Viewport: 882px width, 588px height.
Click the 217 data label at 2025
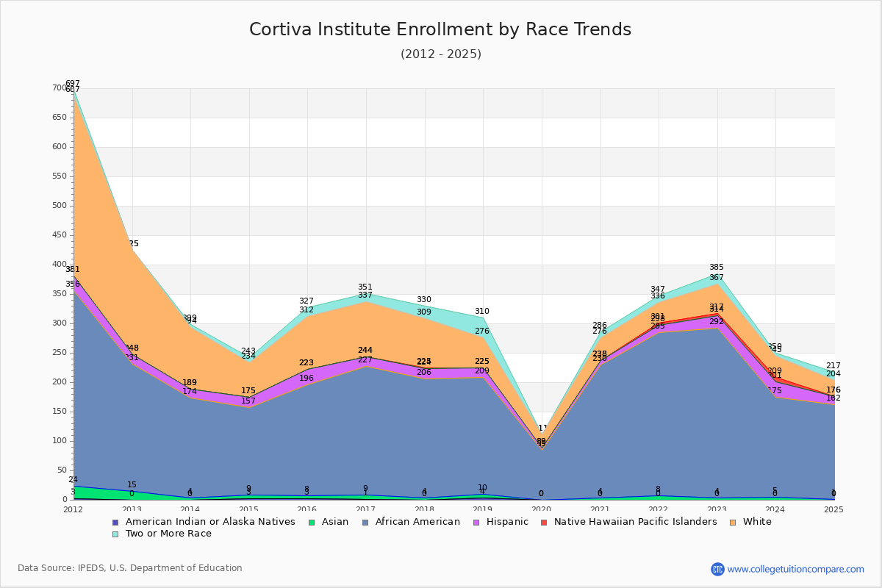pyautogui.click(x=833, y=366)
